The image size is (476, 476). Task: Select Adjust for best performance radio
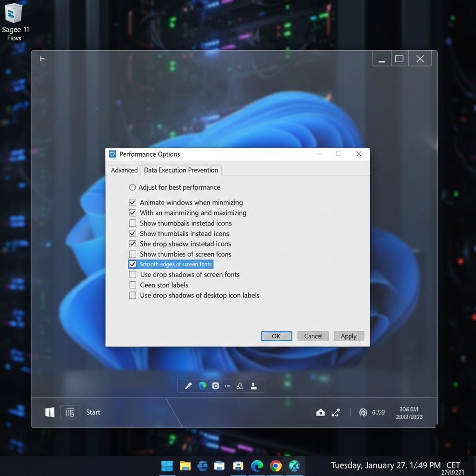click(132, 187)
